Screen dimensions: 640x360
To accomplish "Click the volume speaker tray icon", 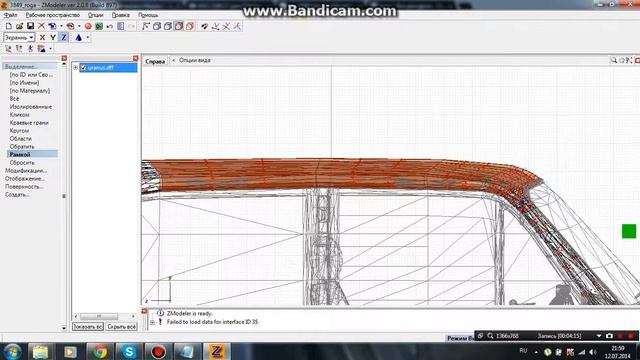I will pyautogui.click(x=593, y=352).
